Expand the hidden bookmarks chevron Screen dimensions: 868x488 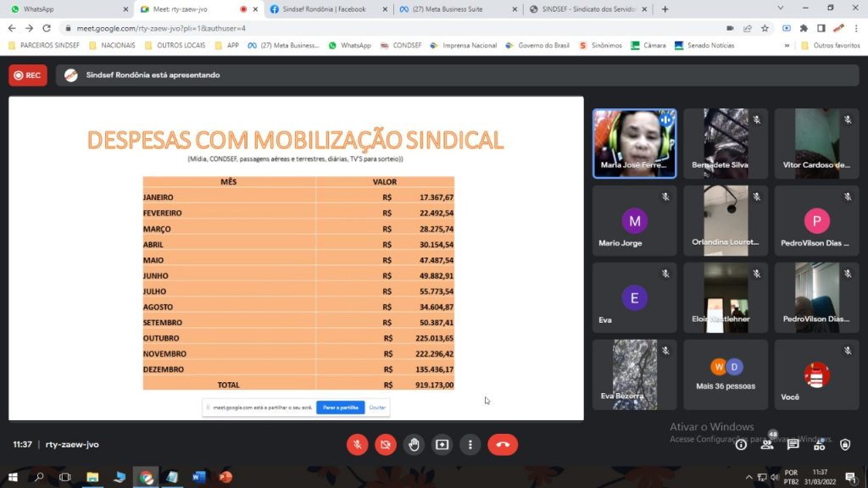coord(787,46)
